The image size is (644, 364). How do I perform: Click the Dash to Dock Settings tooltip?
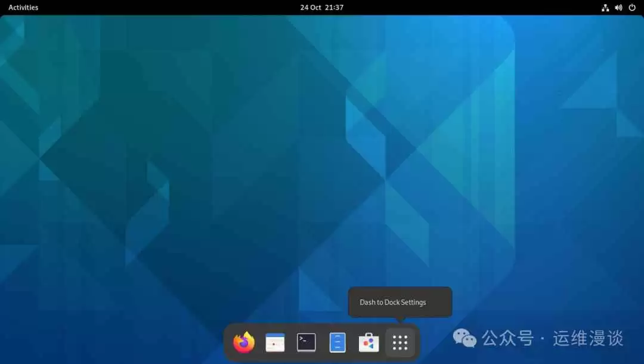click(400, 302)
